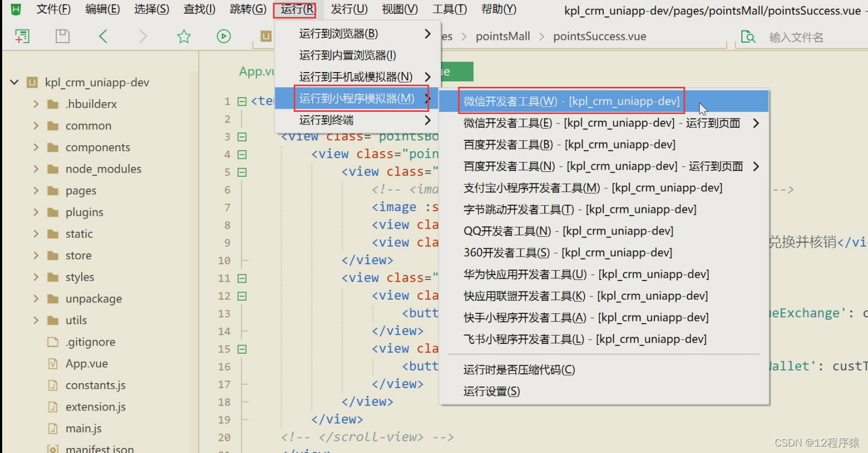Open the 查找(I) menu

tap(199, 9)
